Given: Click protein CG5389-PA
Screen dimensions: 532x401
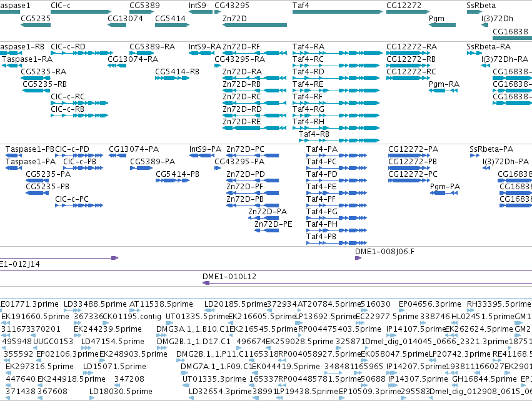Looking at the screenshot, I should (141, 168).
